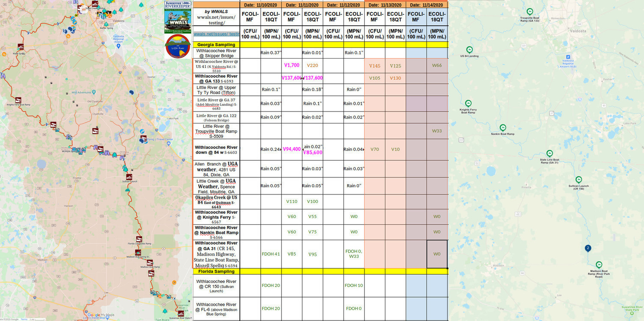Click Valdosta Regional Airport (VLD) icon on right map

coord(568,57)
